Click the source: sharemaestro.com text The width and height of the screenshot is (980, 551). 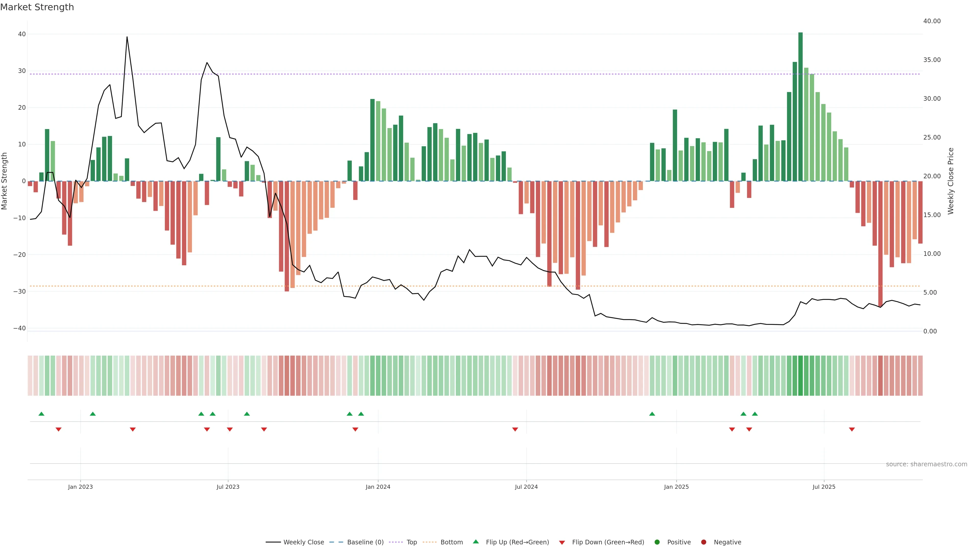[926, 464]
